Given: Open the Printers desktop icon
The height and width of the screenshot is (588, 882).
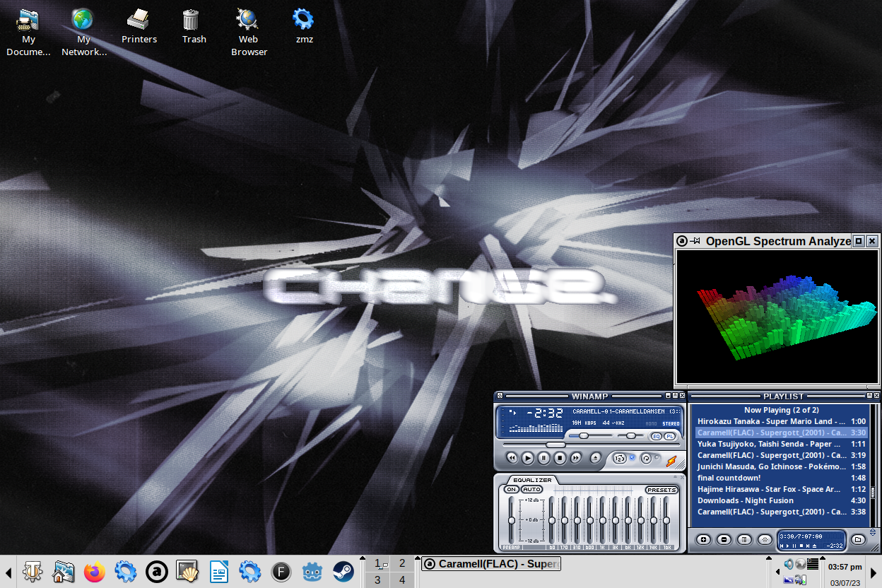Looking at the screenshot, I should coord(139,26).
